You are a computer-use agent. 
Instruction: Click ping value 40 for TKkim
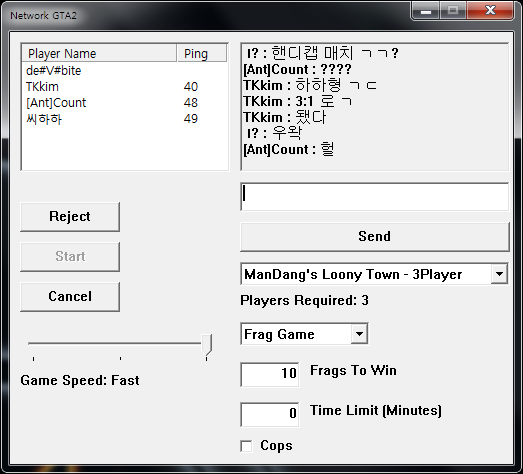pos(191,87)
